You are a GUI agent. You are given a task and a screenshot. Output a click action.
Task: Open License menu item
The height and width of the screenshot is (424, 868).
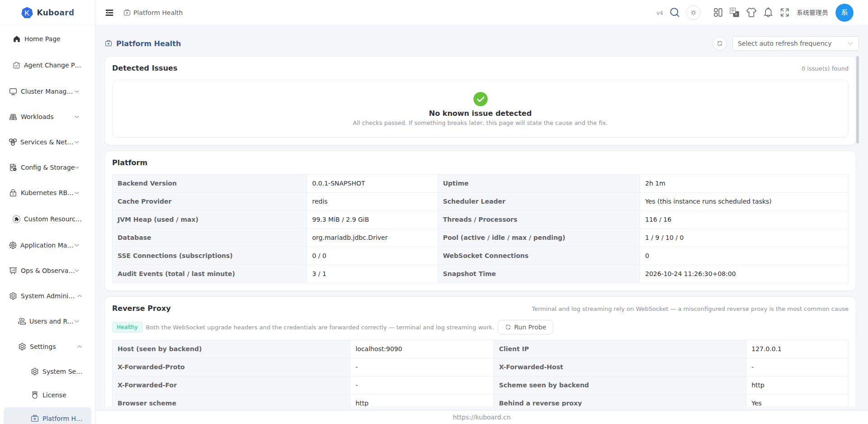(47, 395)
